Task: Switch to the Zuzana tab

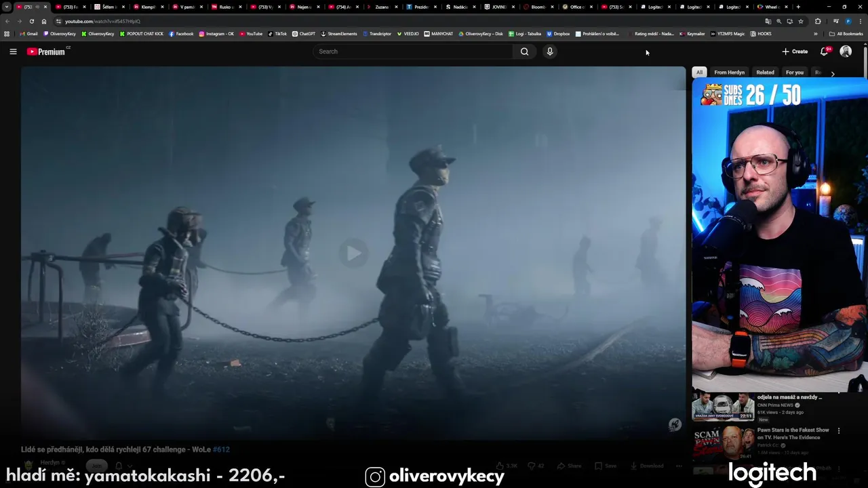Action: pyautogui.click(x=382, y=7)
